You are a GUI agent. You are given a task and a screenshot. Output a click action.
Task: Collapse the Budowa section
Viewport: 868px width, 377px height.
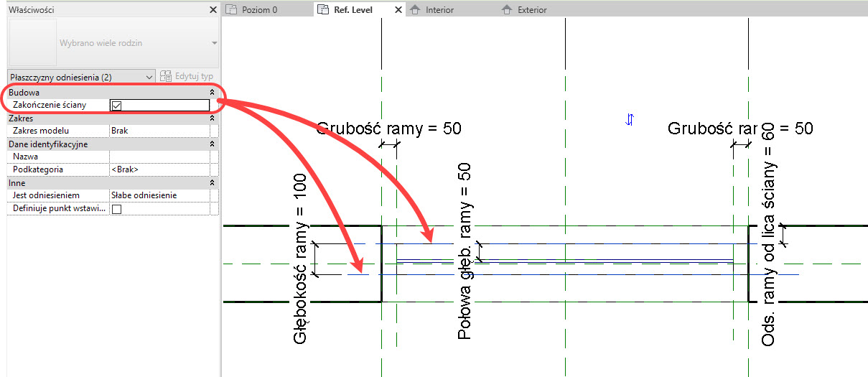click(211, 93)
